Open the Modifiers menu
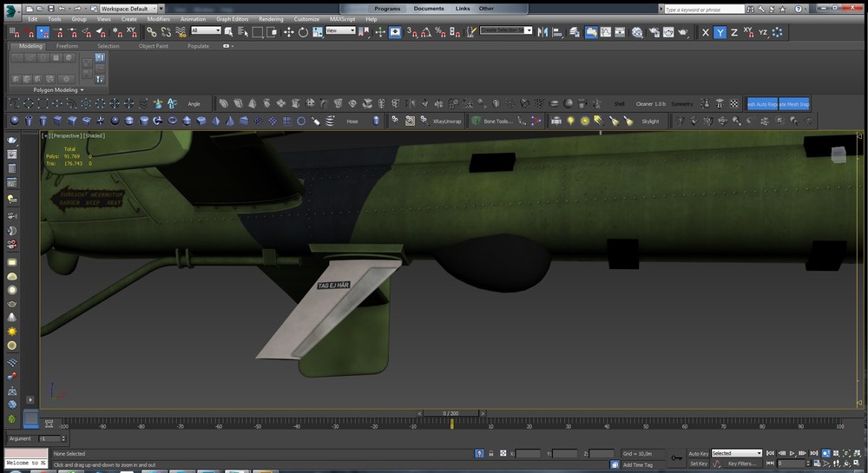 click(x=158, y=19)
